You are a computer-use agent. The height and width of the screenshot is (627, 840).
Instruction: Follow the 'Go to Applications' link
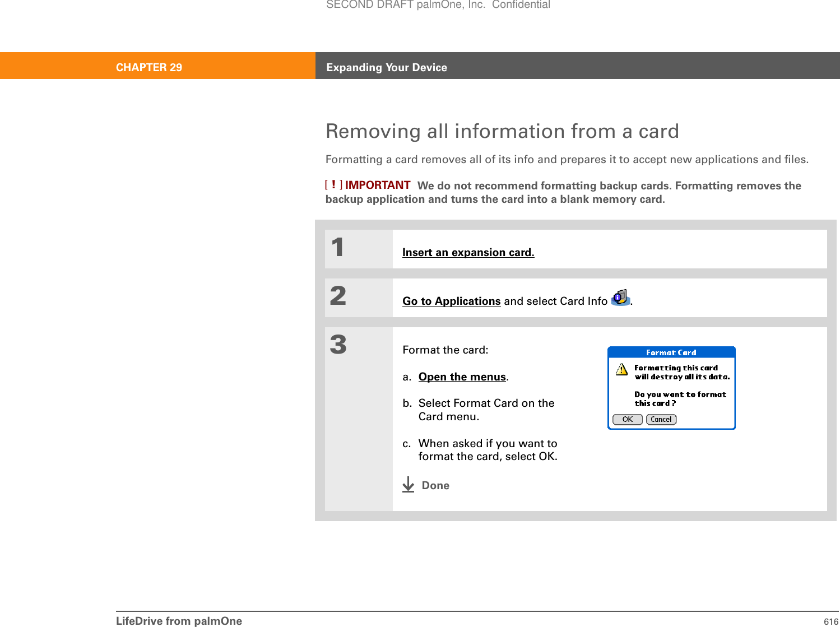tap(451, 301)
